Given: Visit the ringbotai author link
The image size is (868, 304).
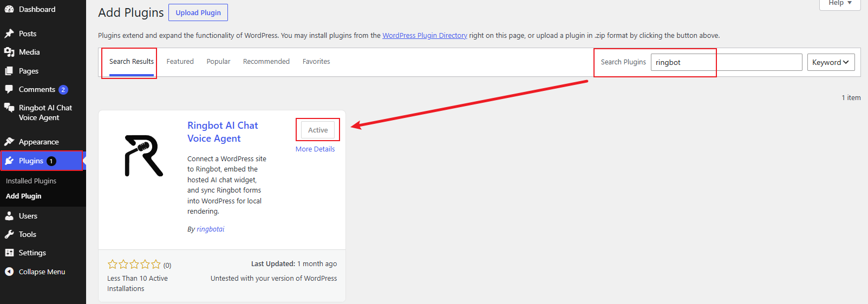Looking at the screenshot, I should pyautogui.click(x=210, y=229).
